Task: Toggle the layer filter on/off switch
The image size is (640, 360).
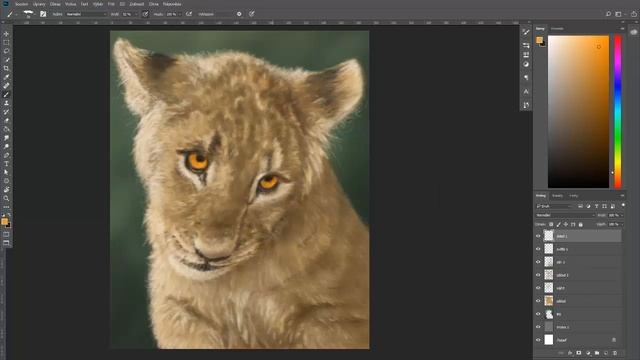Action: (x=623, y=205)
